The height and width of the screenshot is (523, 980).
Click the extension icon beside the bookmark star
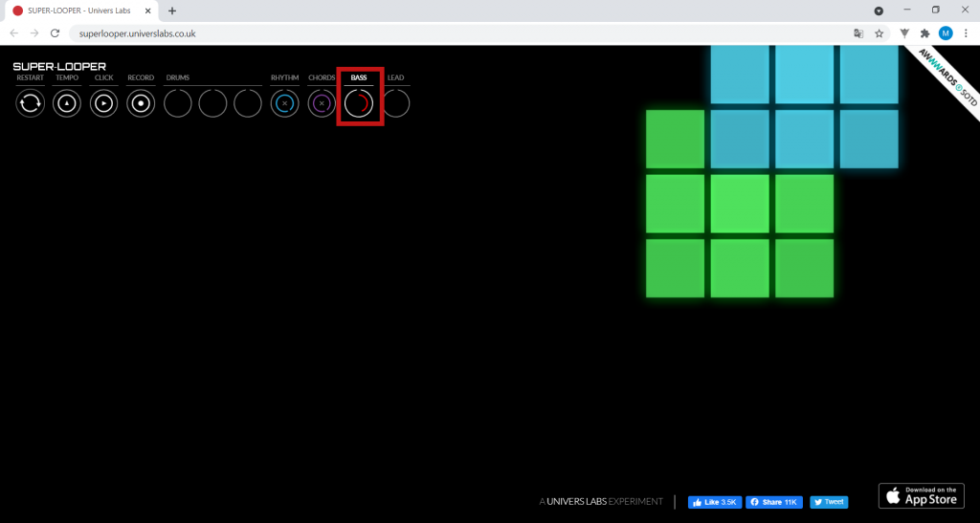tap(904, 33)
